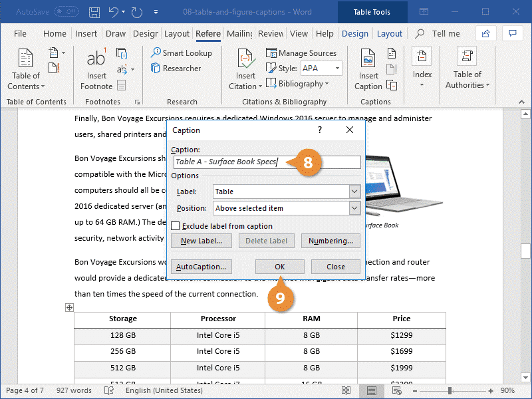Click the Numbering button
The width and height of the screenshot is (532, 399).
point(331,241)
